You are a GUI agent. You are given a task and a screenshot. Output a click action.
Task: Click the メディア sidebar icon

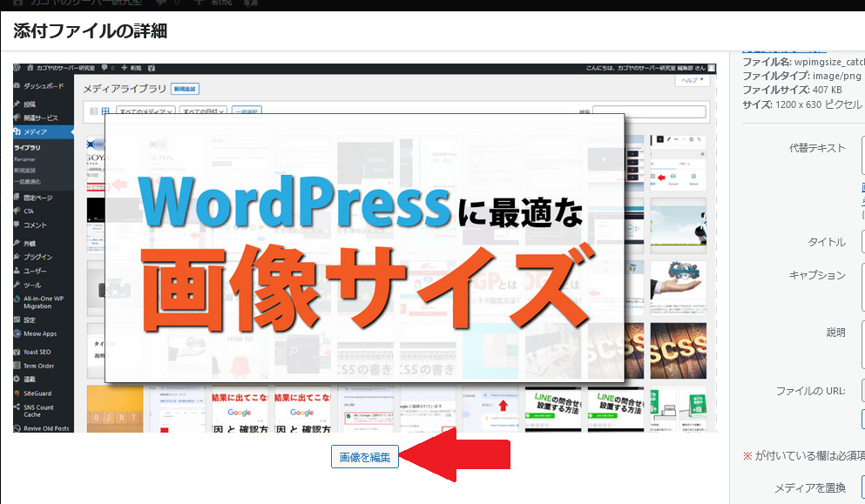click(17, 132)
